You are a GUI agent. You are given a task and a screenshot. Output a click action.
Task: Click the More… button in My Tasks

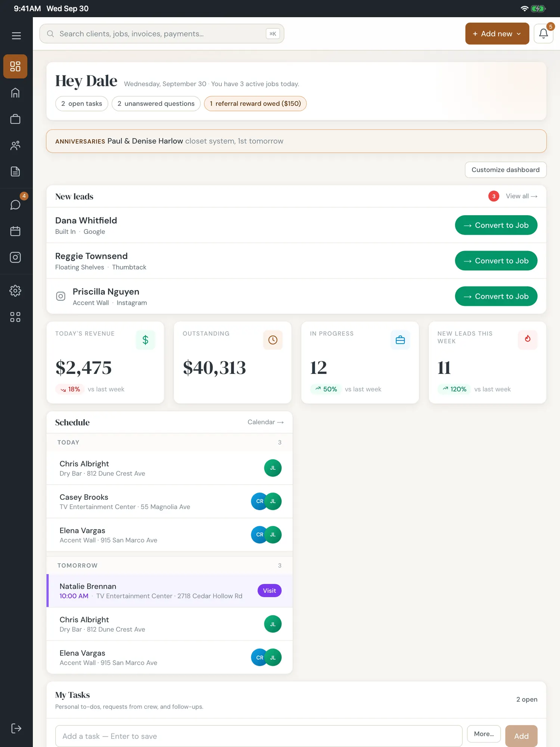[x=484, y=734]
